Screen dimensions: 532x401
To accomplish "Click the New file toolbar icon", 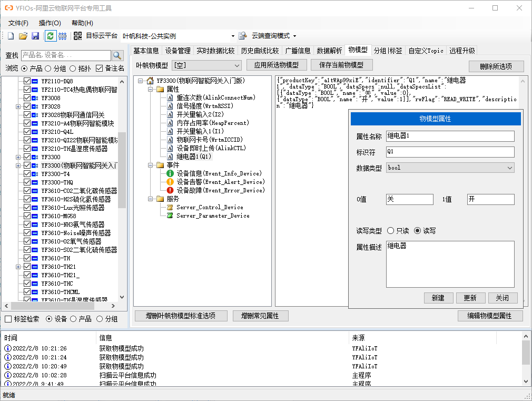I will point(11,36).
